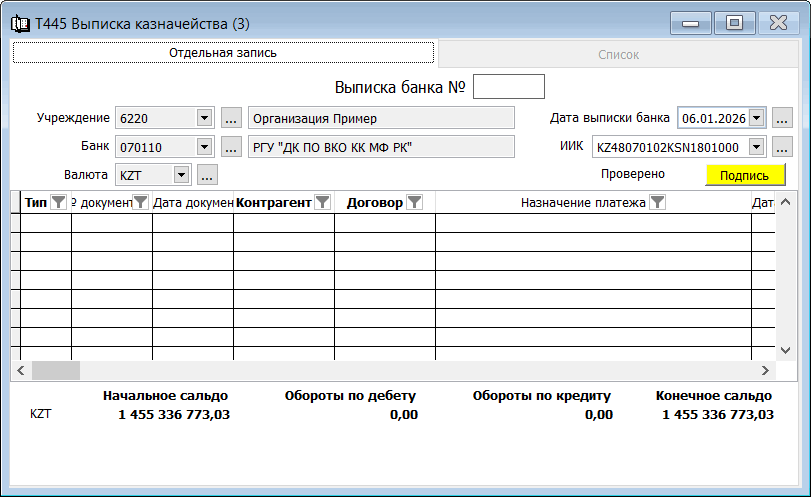811x497 pixels.
Task: Click the horizontal scrollbar right arrow
Action: point(765,370)
